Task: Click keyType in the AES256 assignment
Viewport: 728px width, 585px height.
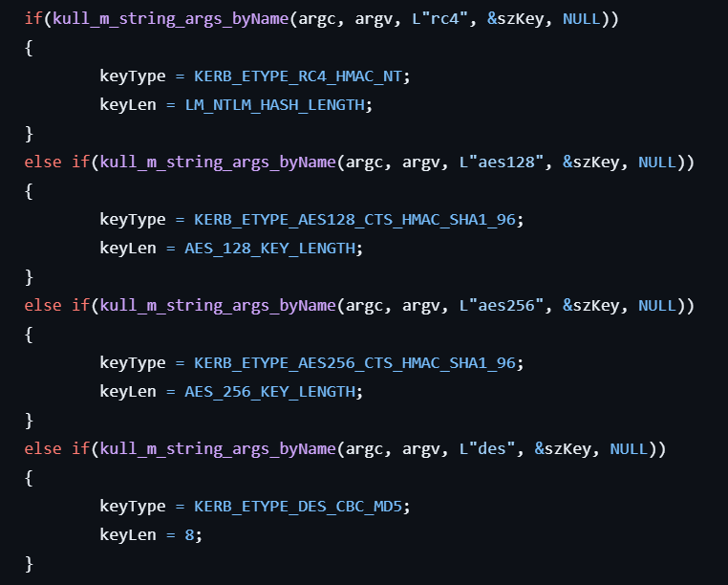Action: [x=133, y=363]
